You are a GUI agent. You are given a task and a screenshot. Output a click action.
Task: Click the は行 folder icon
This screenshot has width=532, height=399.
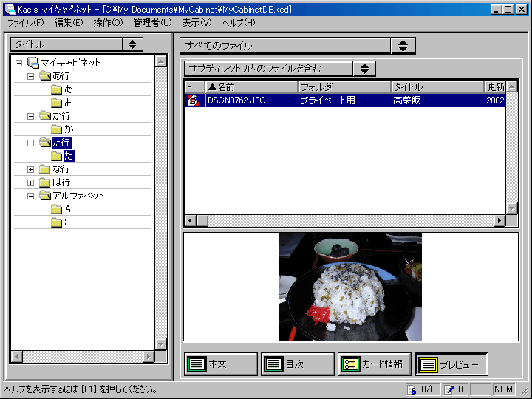(44, 183)
